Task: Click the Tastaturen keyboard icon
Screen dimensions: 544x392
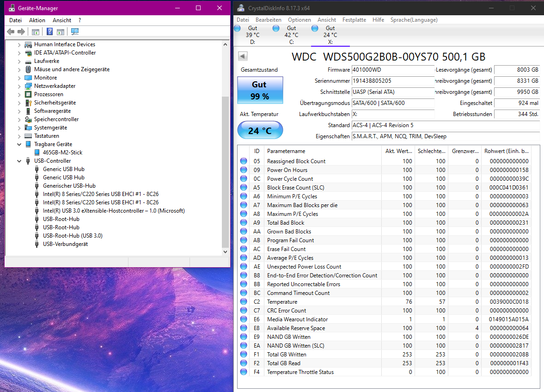Action: tap(28, 136)
